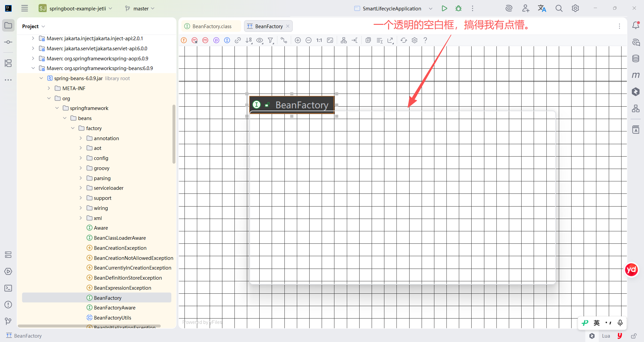Open the export diagram dropdown icon
The width and height of the screenshot is (644, 342).
[390, 40]
